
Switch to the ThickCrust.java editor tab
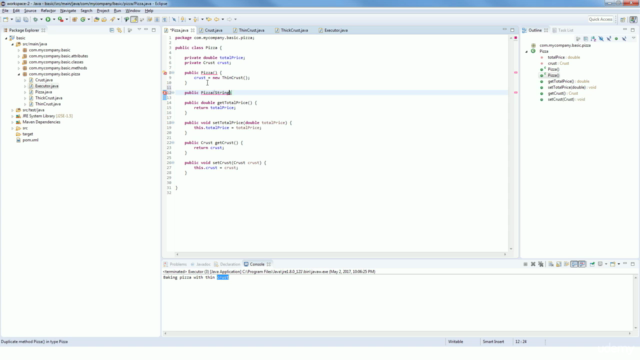click(294, 30)
